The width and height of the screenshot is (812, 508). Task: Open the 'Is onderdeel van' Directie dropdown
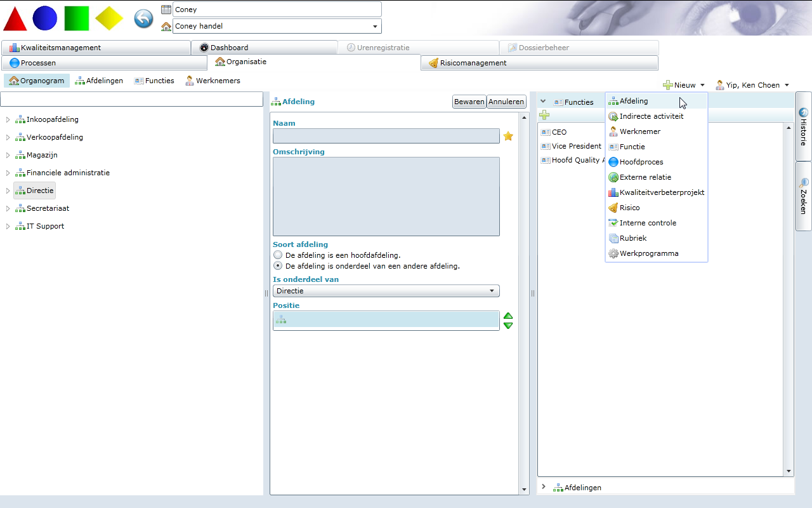pyautogui.click(x=386, y=291)
